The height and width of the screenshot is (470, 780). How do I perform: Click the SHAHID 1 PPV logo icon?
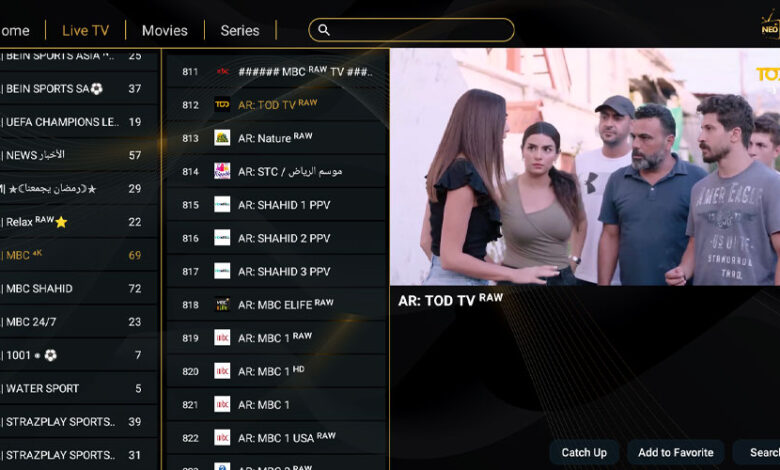[222, 204]
